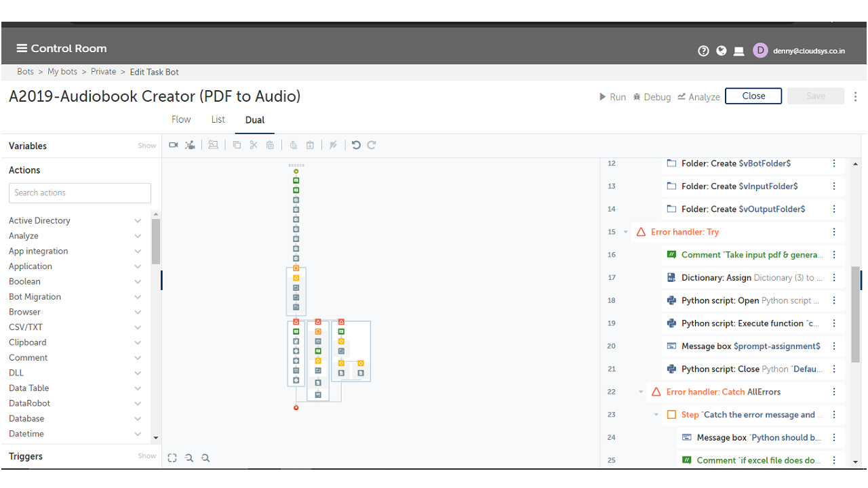Open the Control Room hamburger menu
Screen dimensions: 868x488
22,48
